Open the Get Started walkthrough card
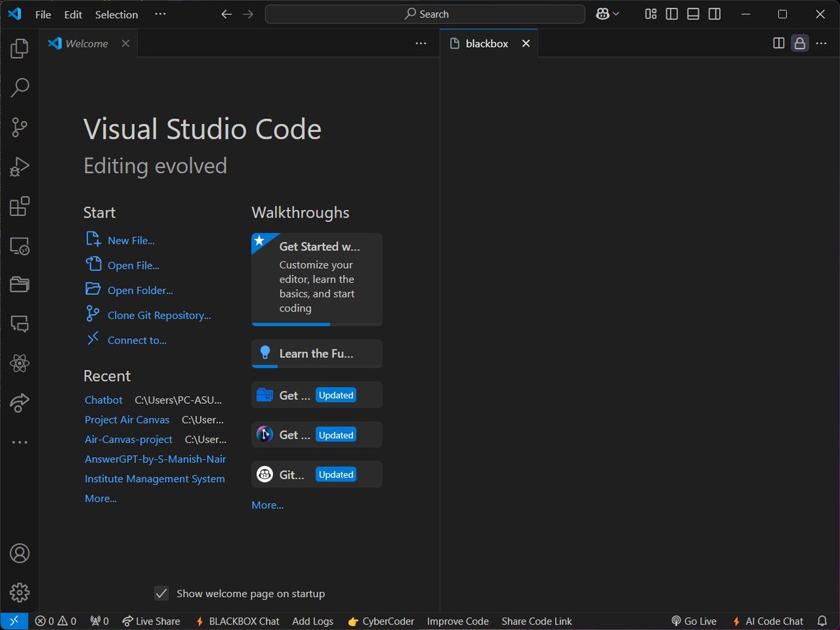This screenshot has height=630, width=840. (x=317, y=279)
